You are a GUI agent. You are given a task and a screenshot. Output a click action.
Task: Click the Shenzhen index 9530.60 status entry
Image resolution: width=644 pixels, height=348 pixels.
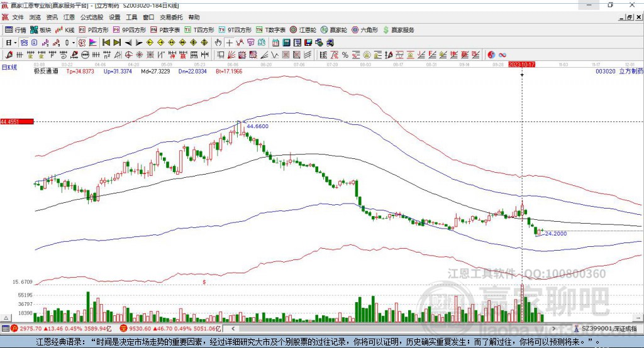[x=171, y=329]
